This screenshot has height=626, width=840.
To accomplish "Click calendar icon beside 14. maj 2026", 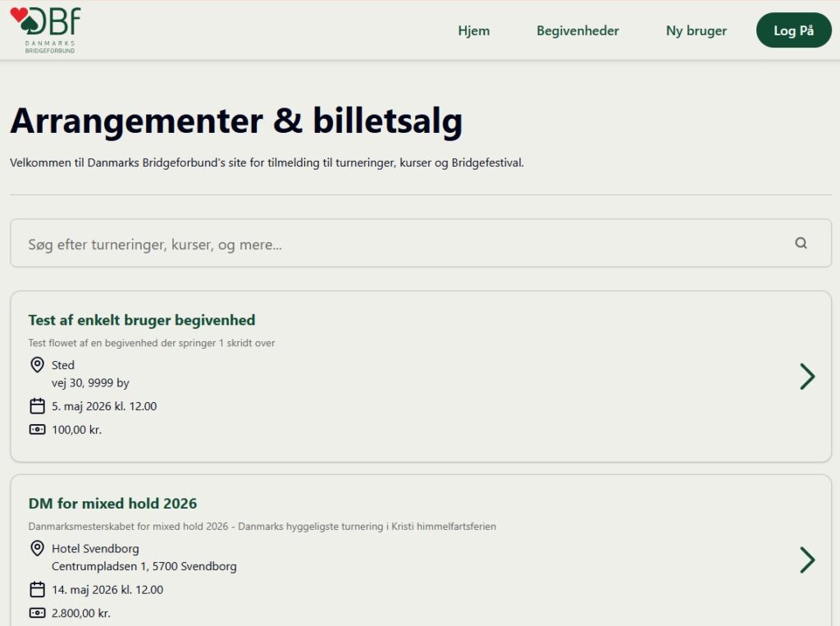I will pos(37,589).
